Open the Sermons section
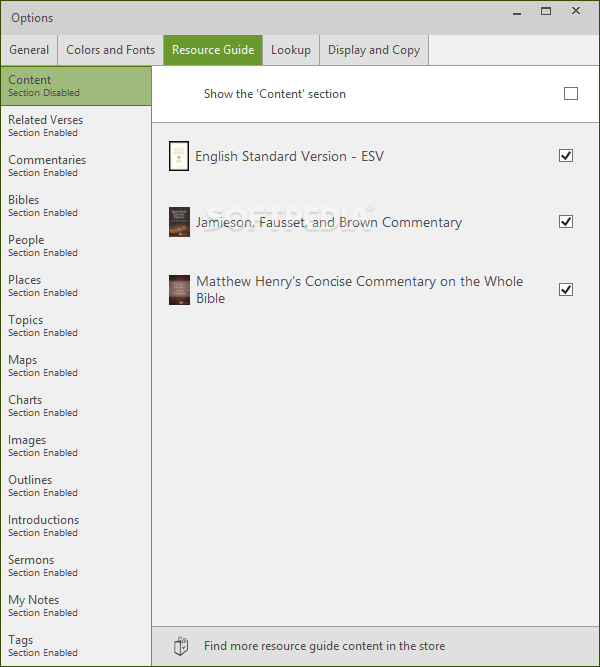Viewport: 600px width, 667px height. (76, 566)
